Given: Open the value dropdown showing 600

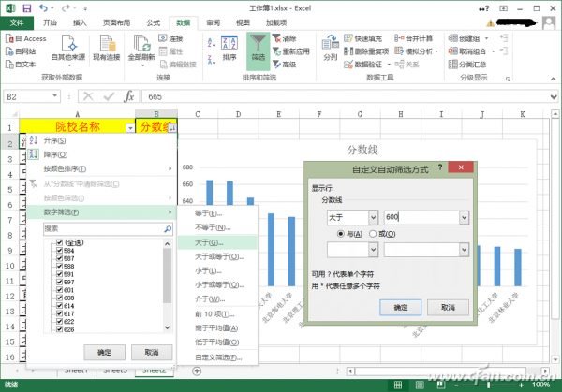Looking at the screenshot, I should pos(464,217).
